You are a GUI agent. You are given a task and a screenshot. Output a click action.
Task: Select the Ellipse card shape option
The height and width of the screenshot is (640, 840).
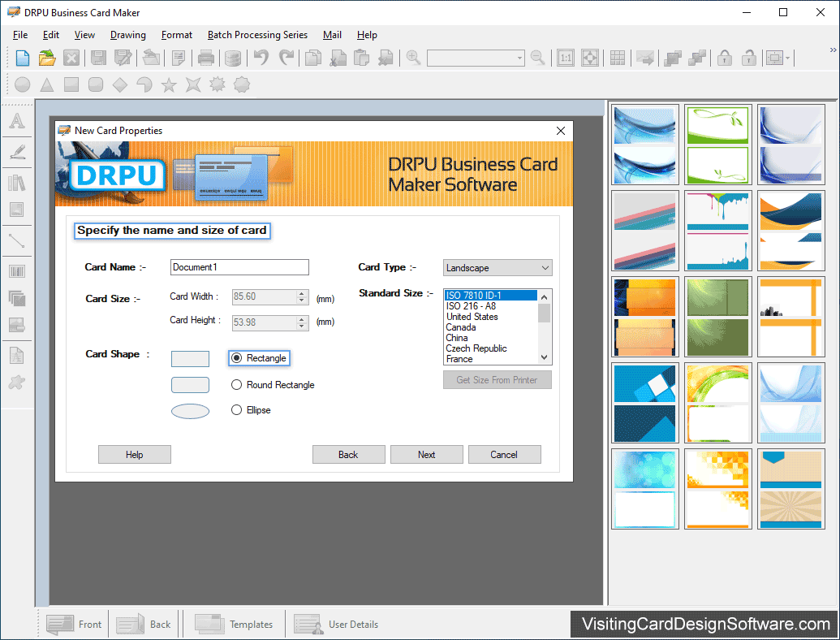tap(251, 410)
